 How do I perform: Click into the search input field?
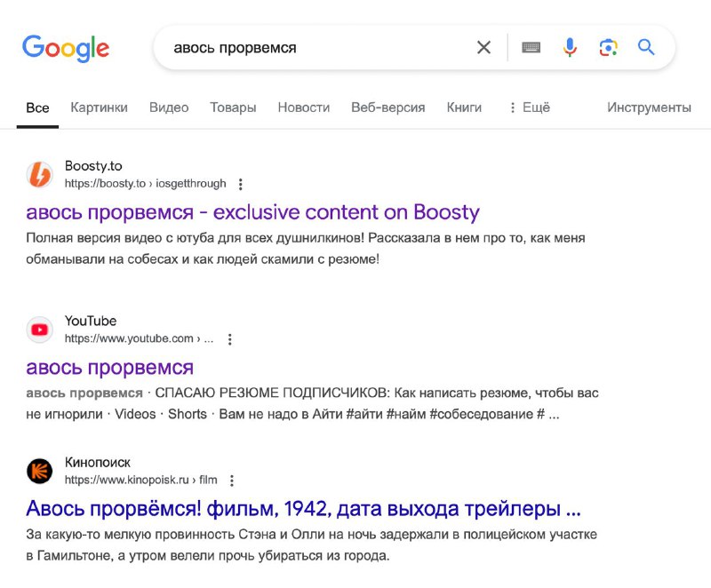pyautogui.click(x=317, y=47)
